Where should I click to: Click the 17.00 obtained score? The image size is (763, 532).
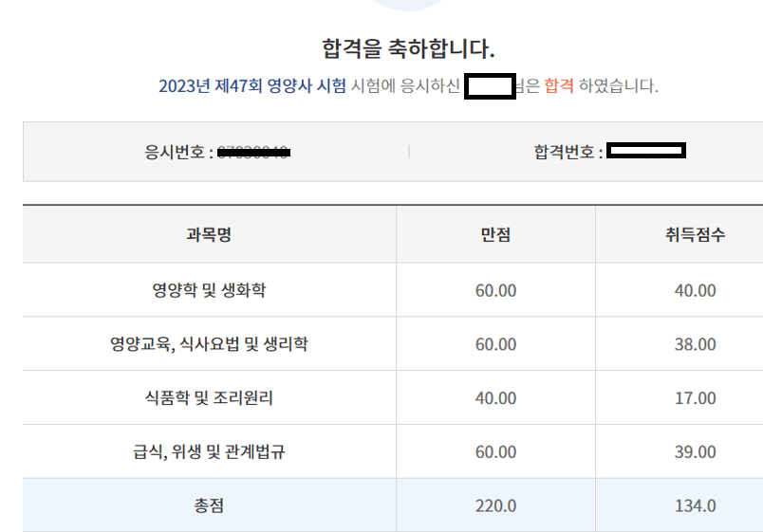695,398
